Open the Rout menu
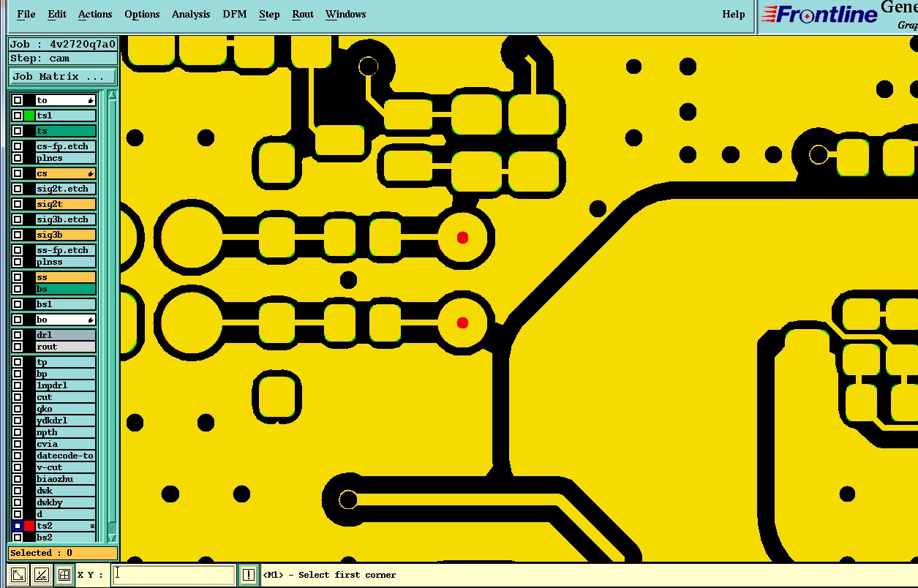918x588 pixels. tap(303, 14)
